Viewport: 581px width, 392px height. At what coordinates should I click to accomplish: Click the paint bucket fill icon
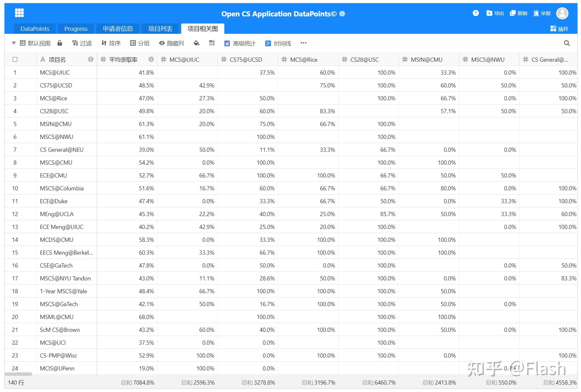coord(196,43)
